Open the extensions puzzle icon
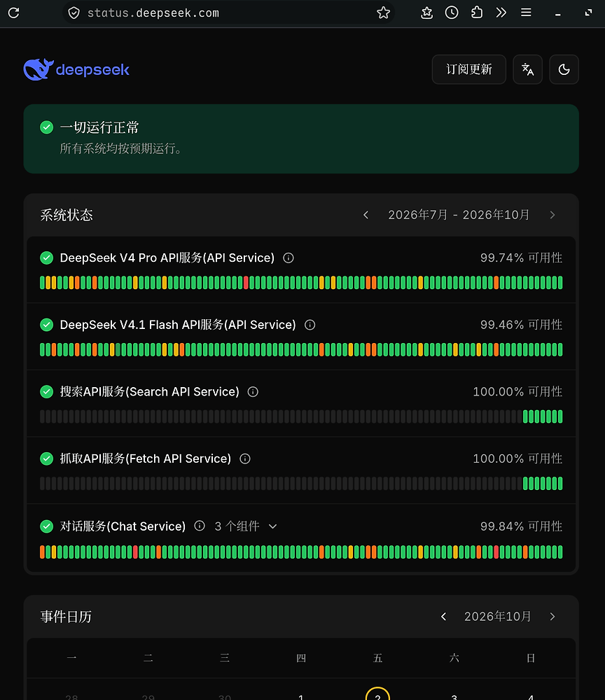 [476, 13]
